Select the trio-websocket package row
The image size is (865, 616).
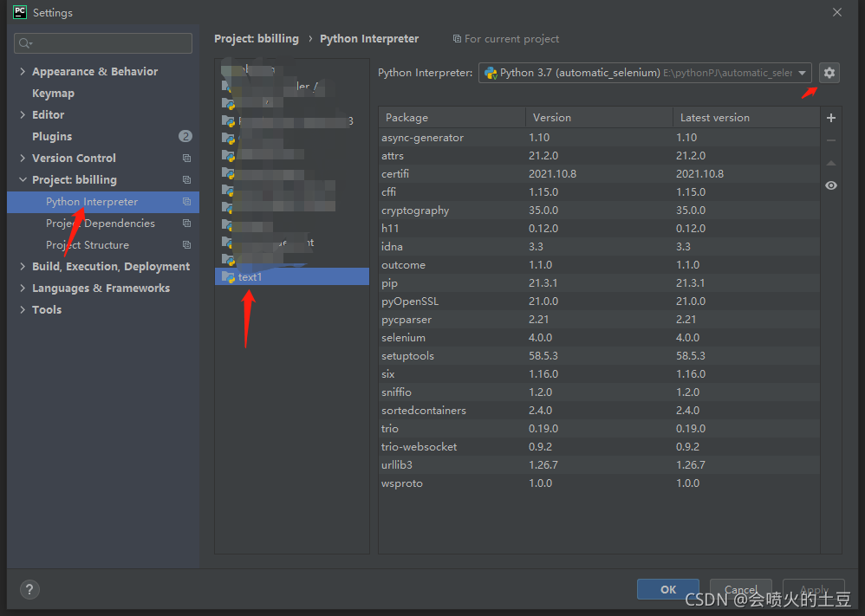[x=599, y=447]
